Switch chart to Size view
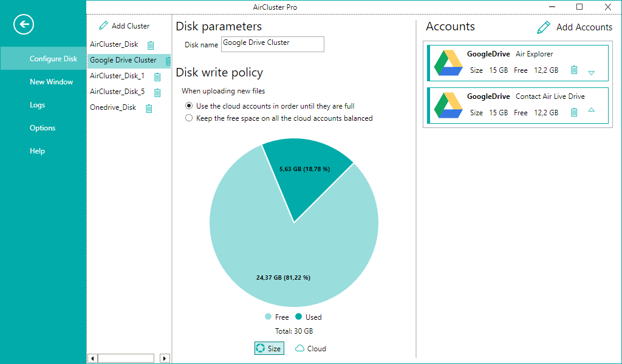Image resolution: width=622 pixels, height=364 pixels. tap(269, 348)
